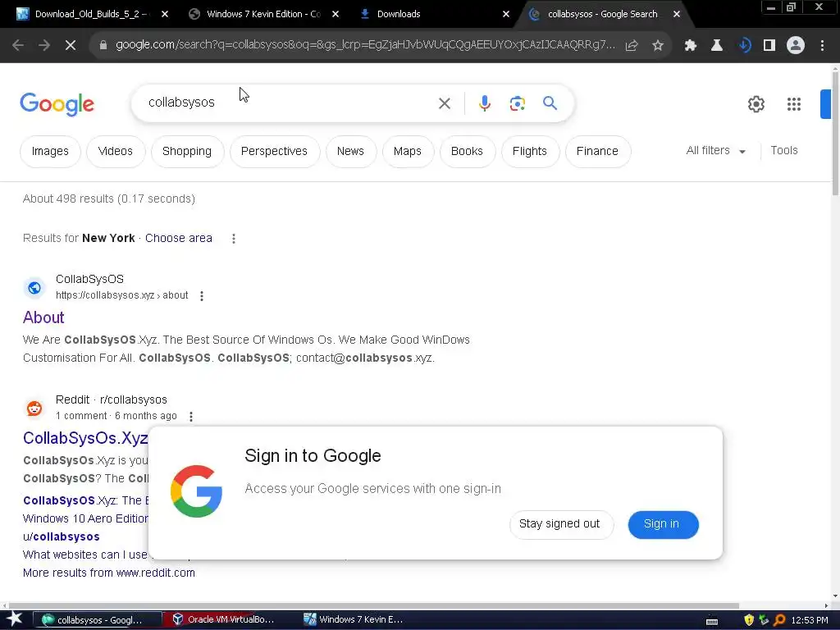Filter results by Videos

pos(115,151)
